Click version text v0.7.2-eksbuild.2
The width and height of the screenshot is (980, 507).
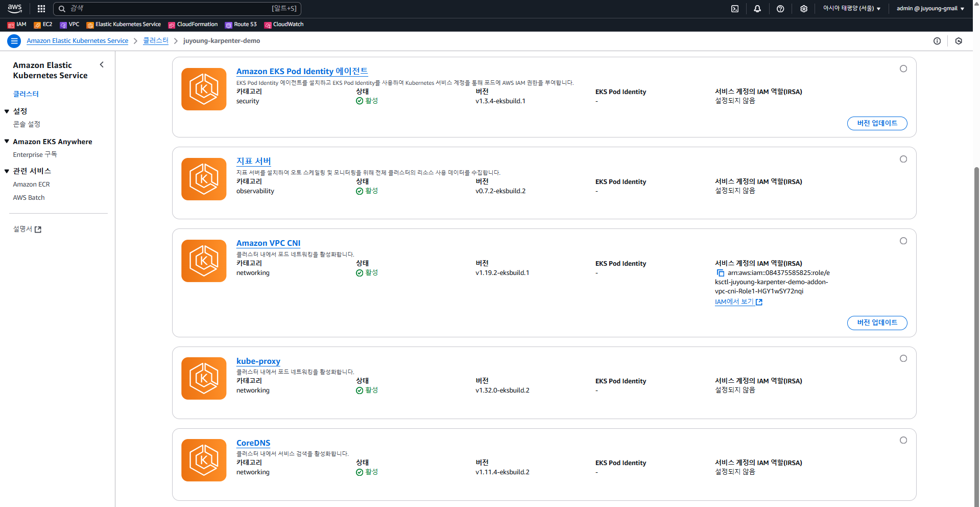point(500,191)
